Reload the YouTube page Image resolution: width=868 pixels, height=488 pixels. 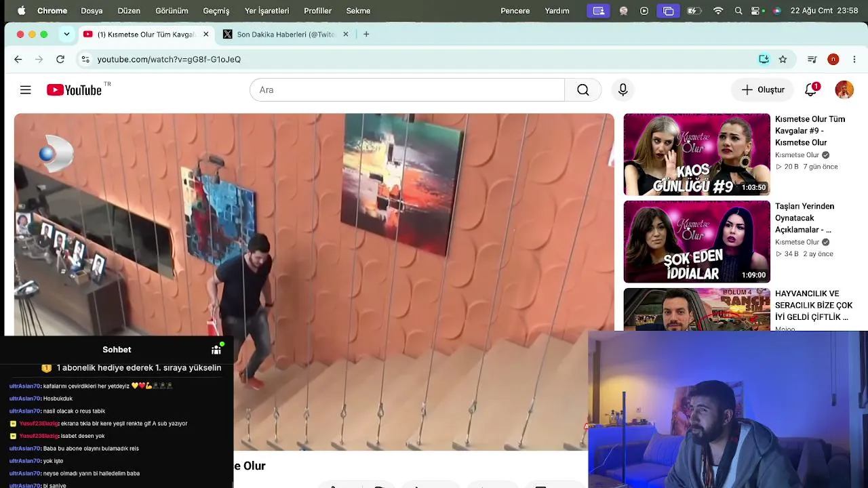[x=60, y=60]
